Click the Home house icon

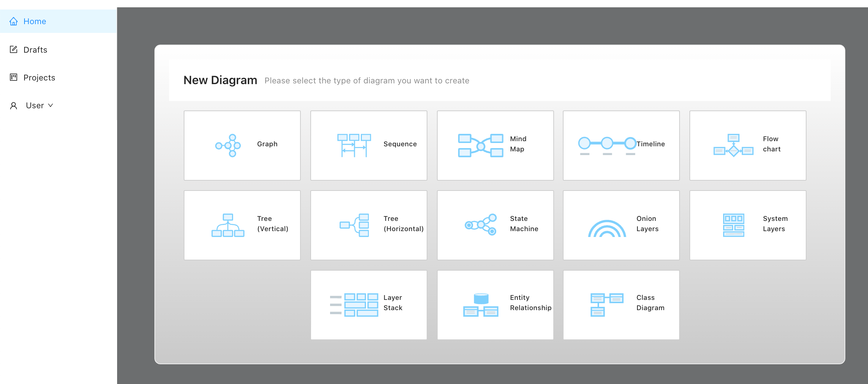tap(14, 21)
